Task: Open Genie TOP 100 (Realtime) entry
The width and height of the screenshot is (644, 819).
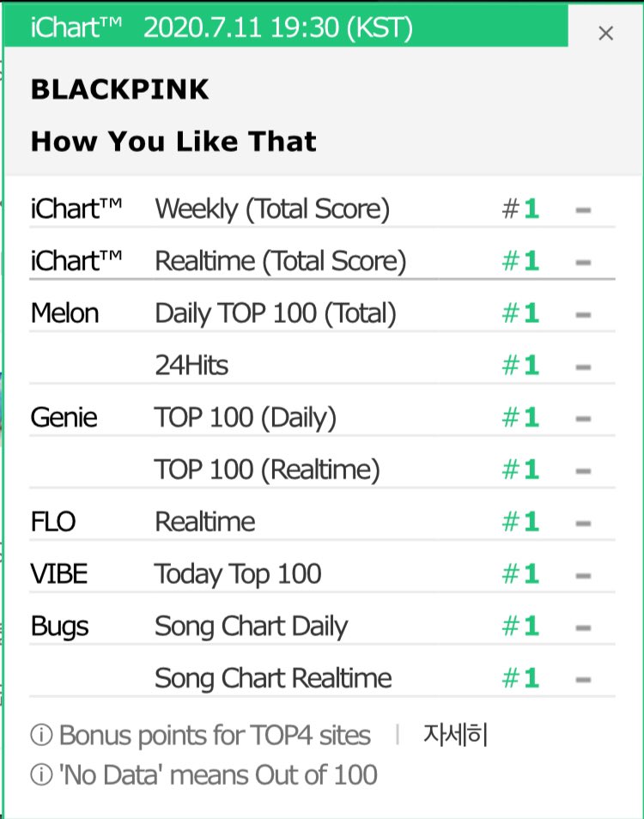Action: (x=267, y=470)
